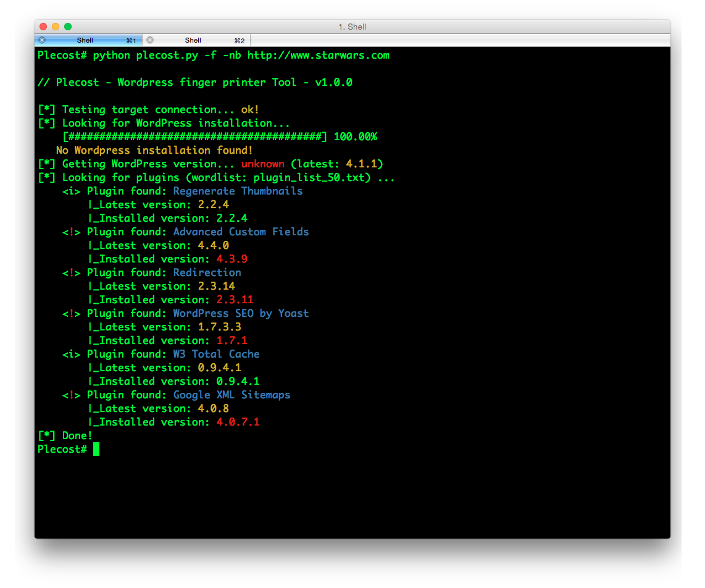Click the '1. Shell' window title

(x=352, y=27)
